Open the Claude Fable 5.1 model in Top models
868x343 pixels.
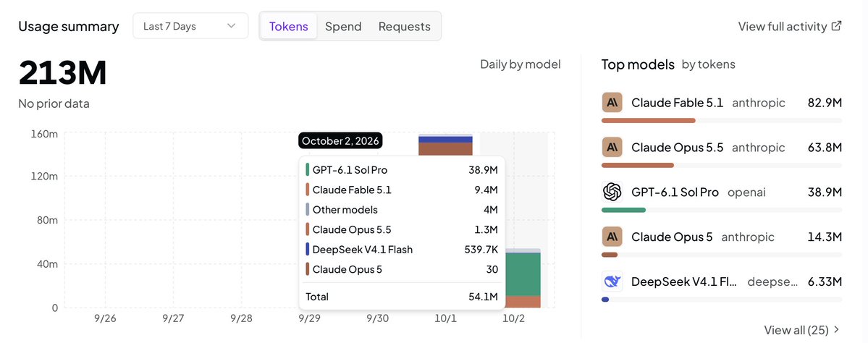(677, 102)
